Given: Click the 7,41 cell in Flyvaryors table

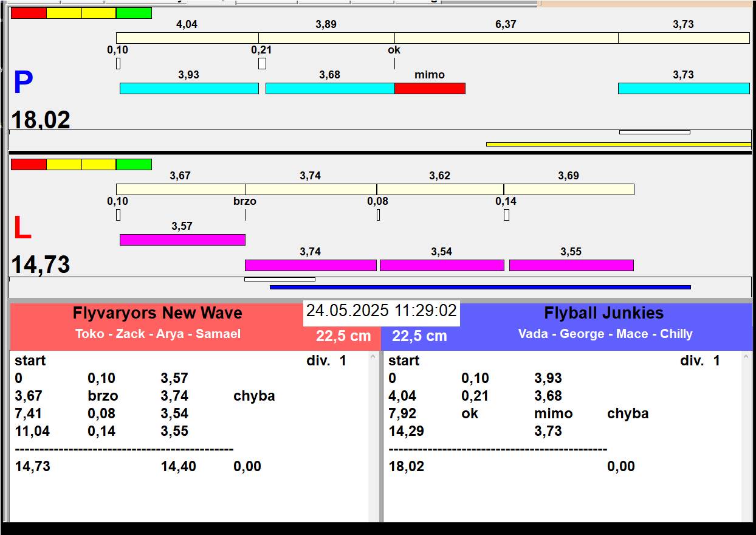Looking at the screenshot, I should tap(29, 413).
